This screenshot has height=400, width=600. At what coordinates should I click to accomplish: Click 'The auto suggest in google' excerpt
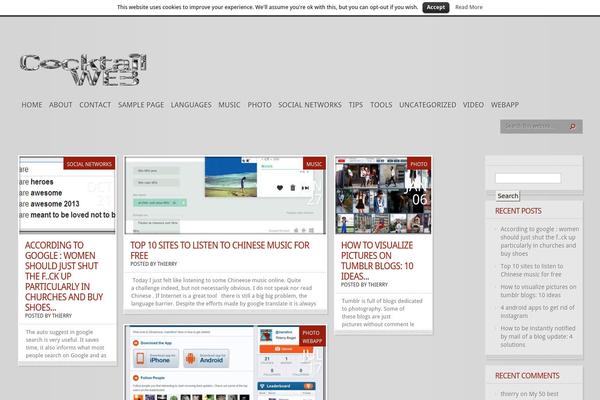point(65,343)
